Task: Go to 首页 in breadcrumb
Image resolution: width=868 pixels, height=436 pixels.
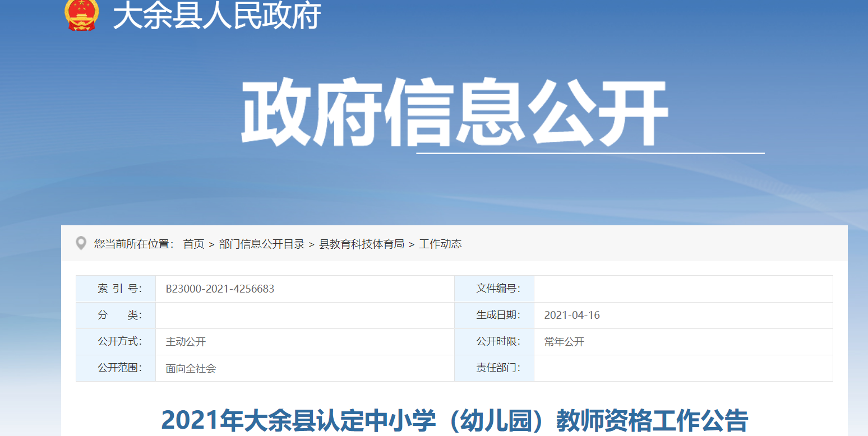Action: coord(194,244)
